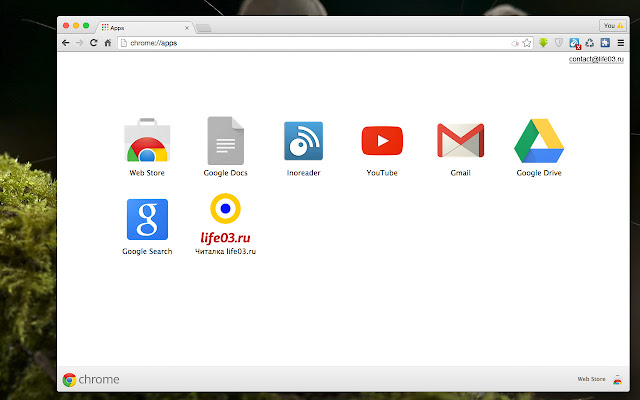Reload the current page
640x400 pixels.
pos(93,42)
